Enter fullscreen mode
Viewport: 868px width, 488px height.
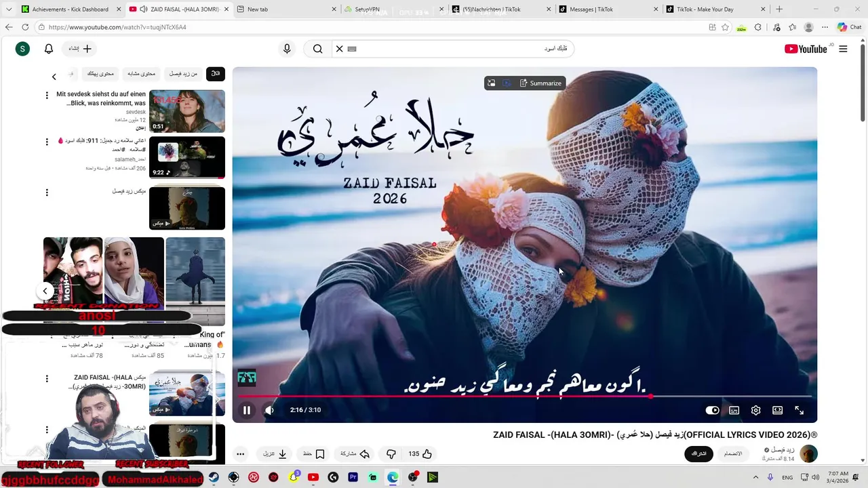pyautogui.click(x=799, y=410)
